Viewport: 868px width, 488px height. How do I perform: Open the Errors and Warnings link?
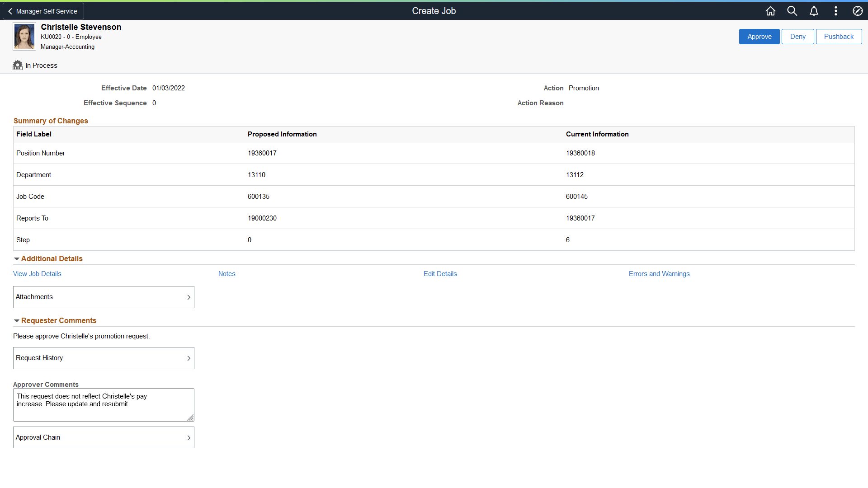coord(659,274)
